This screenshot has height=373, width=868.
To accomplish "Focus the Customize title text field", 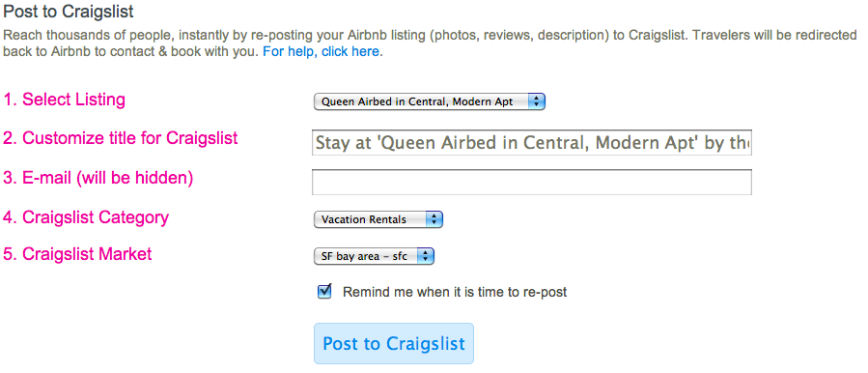I will (x=531, y=143).
